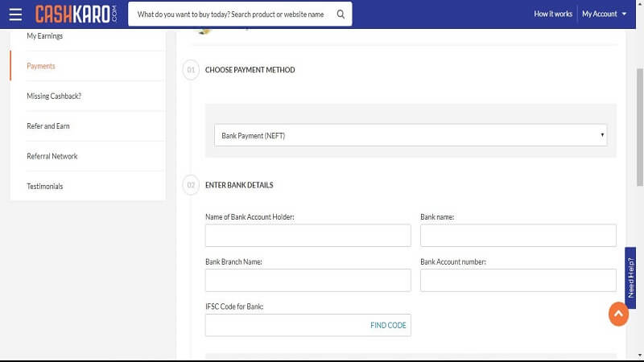This screenshot has width=644, height=362.
Task: Open Referral Network sidebar item
Action: (x=52, y=156)
